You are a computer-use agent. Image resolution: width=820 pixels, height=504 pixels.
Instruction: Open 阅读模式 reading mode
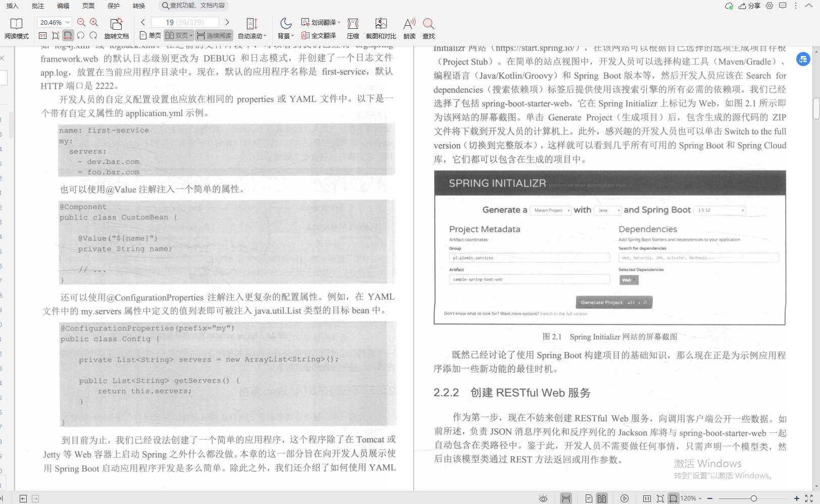(17, 28)
